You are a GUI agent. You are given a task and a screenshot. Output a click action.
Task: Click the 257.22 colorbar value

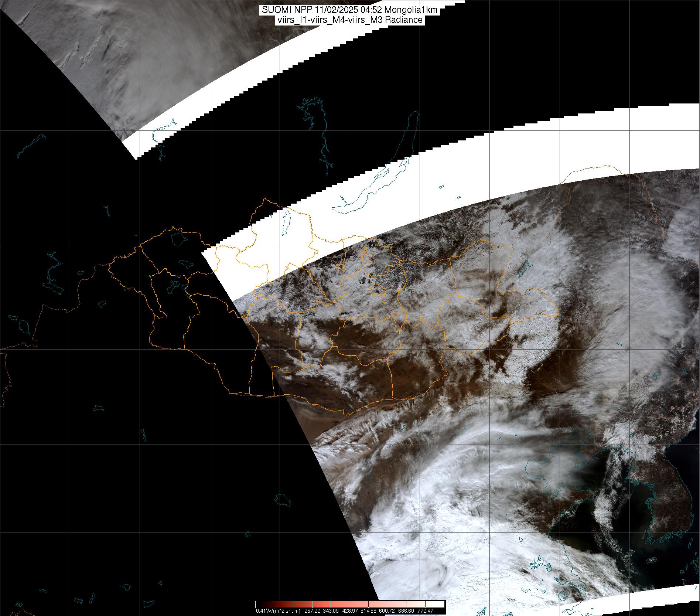click(x=313, y=611)
